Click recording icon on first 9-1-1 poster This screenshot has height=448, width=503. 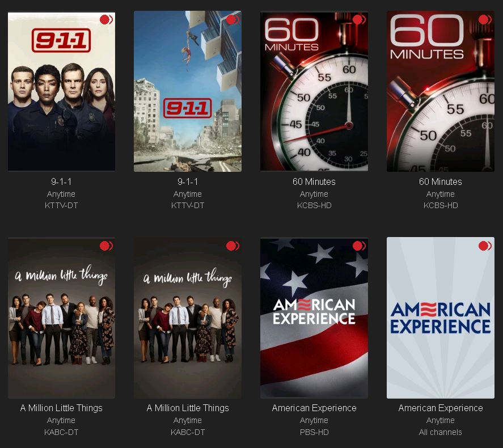point(106,19)
